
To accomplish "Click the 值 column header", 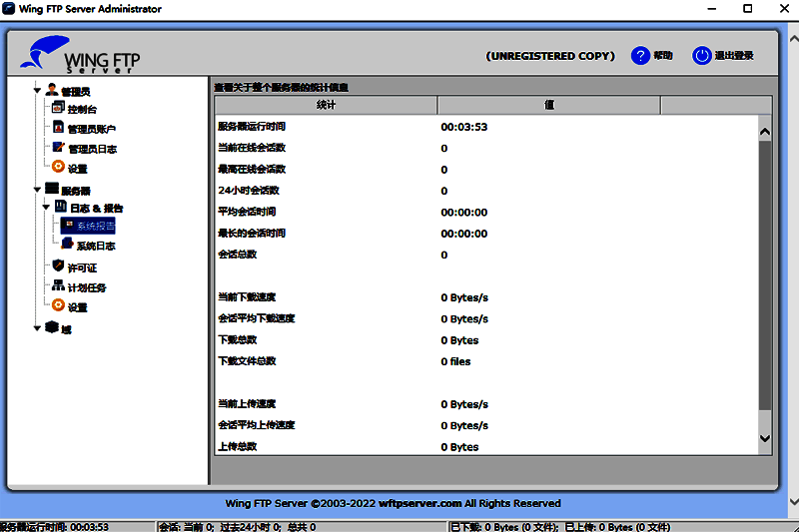I will (x=548, y=105).
